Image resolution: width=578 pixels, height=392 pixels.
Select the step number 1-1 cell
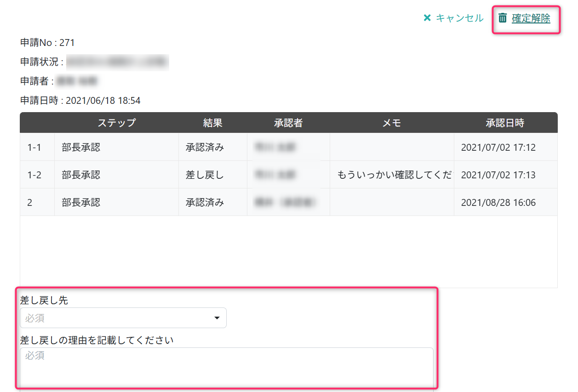(x=34, y=148)
